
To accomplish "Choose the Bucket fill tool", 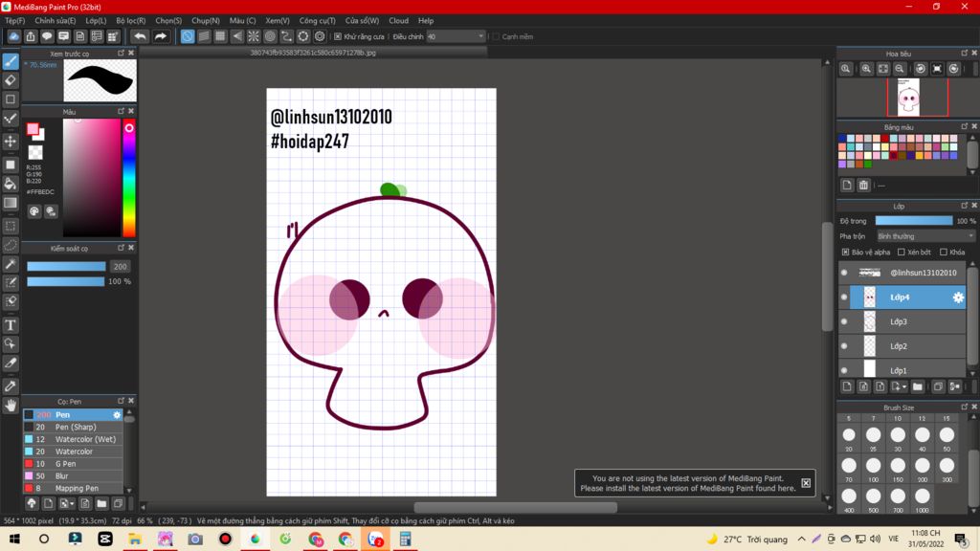I will click(x=11, y=183).
